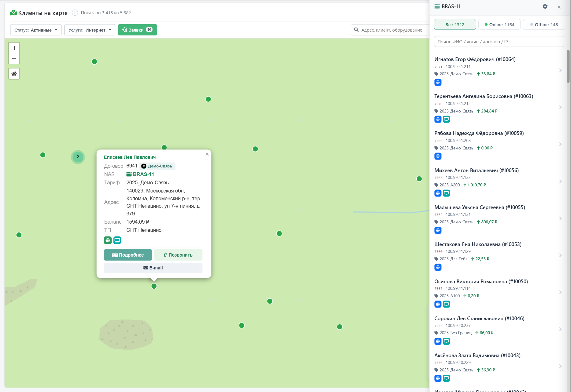Click TV service icon for Терентьева Ангелина Борисовна
The width and height of the screenshot is (571, 392).
(446, 119)
